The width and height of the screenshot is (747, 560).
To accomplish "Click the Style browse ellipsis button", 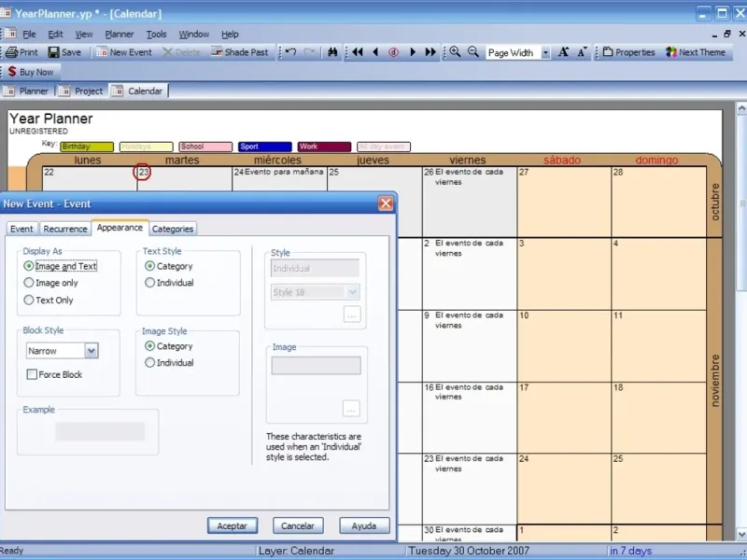I will pyautogui.click(x=352, y=315).
